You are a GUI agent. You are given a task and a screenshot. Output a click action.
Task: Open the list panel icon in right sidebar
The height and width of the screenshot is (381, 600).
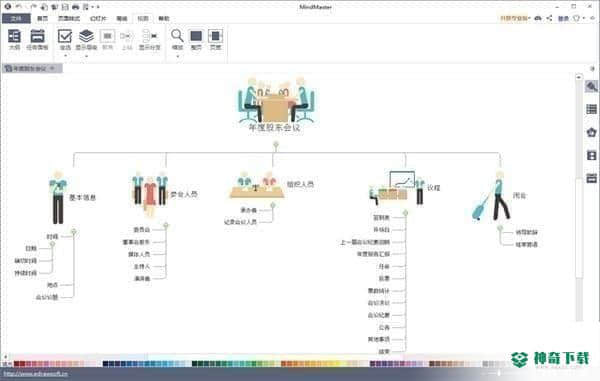(x=591, y=109)
